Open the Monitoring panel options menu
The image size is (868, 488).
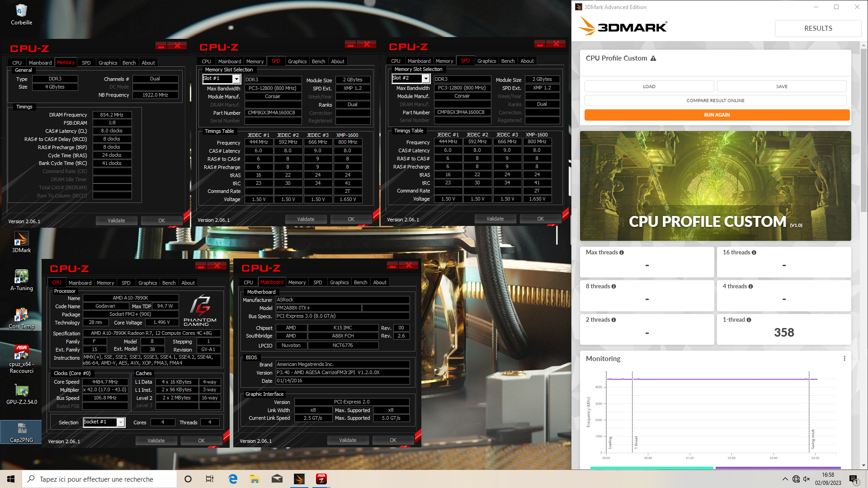(x=844, y=358)
